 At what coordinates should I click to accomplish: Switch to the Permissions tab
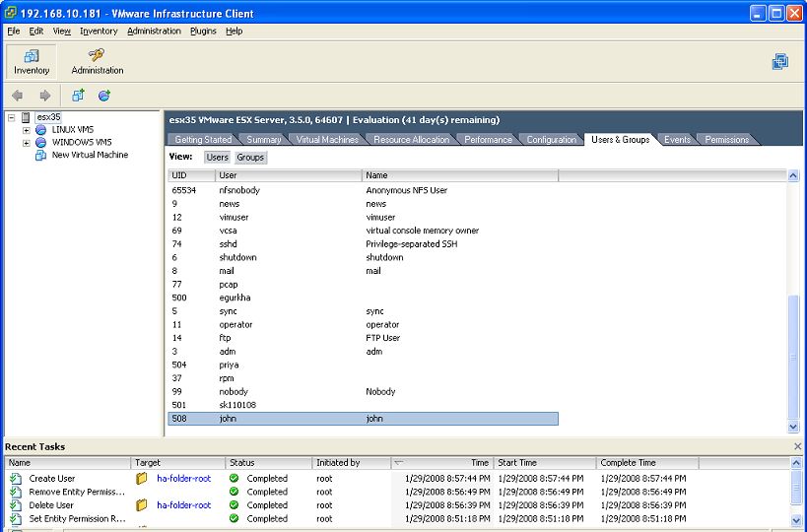tap(727, 140)
